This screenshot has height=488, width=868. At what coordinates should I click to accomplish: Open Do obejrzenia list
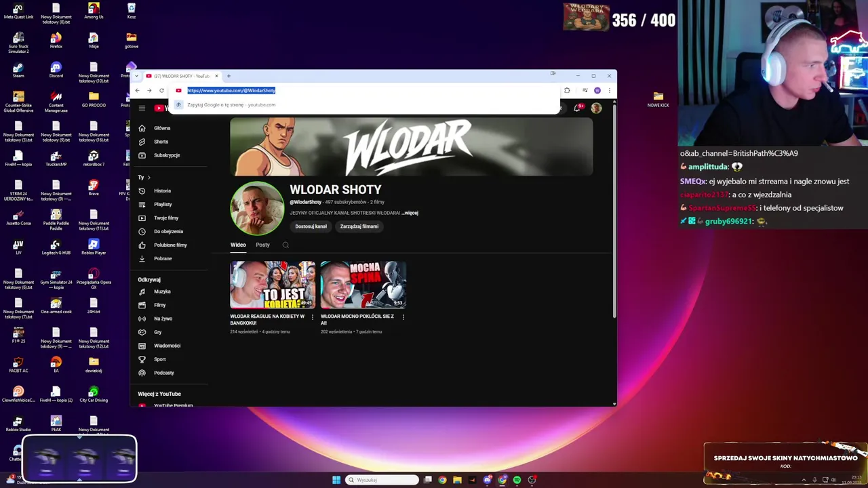click(x=168, y=231)
